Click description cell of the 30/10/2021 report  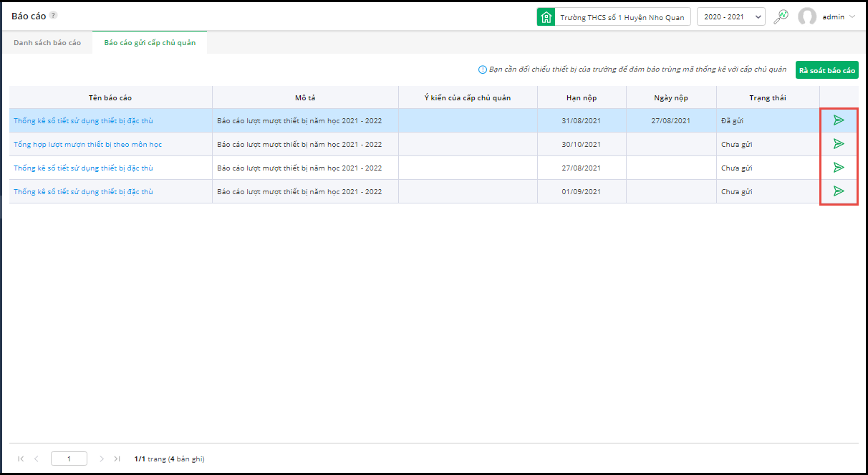point(305,144)
